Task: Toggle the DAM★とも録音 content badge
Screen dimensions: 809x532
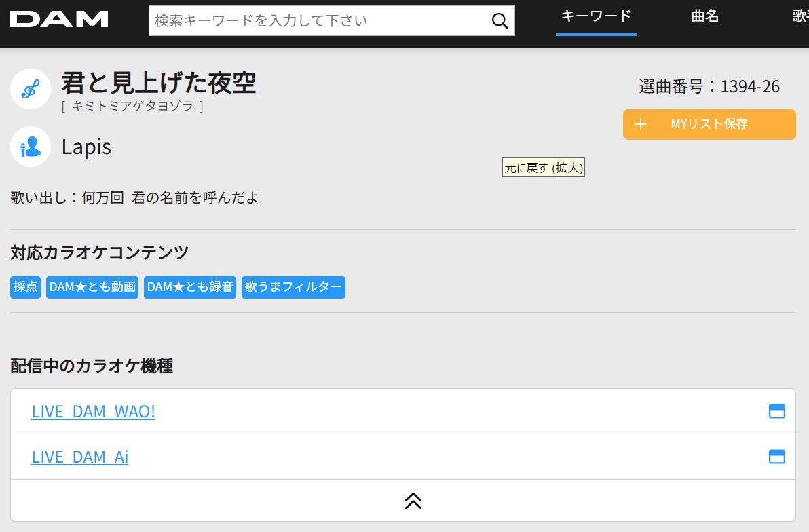Action: (189, 287)
